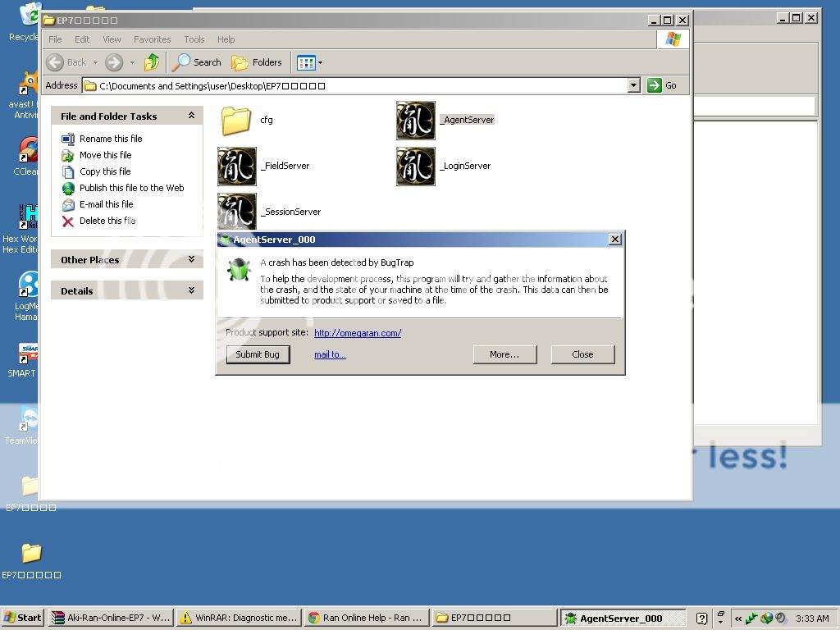Click the Start button on taskbar
Screen dimensions: 840x630
[x=22, y=618]
